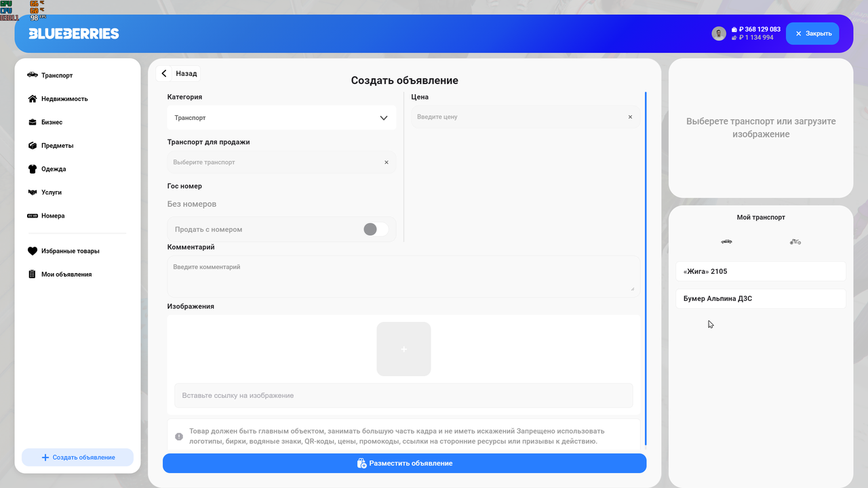Click the Разместить объявление button
868x488 pixels.
pyautogui.click(x=404, y=463)
